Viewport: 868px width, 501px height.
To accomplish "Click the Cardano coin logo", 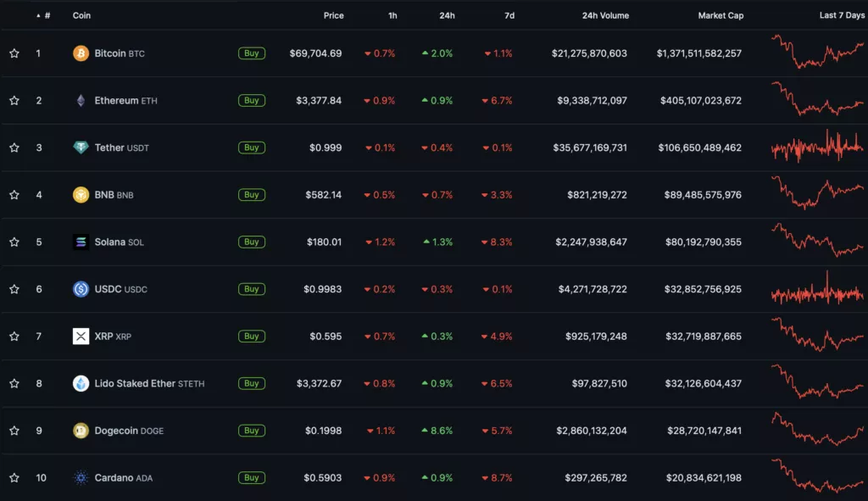I will pyautogui.click(x=81, y=477).
